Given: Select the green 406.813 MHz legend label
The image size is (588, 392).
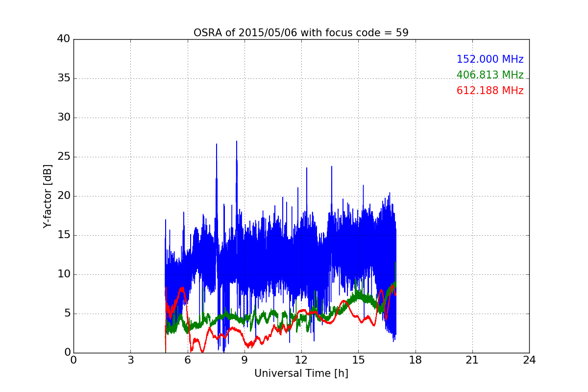Looking at the screenshot, I should click(x=490, y=75).
